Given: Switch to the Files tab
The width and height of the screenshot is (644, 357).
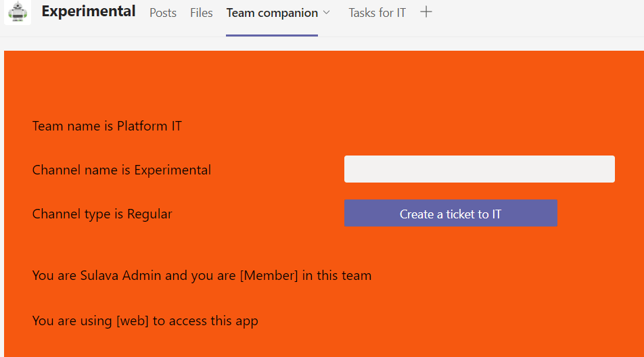Looking at the screenshot, I should tap(201, 13).
